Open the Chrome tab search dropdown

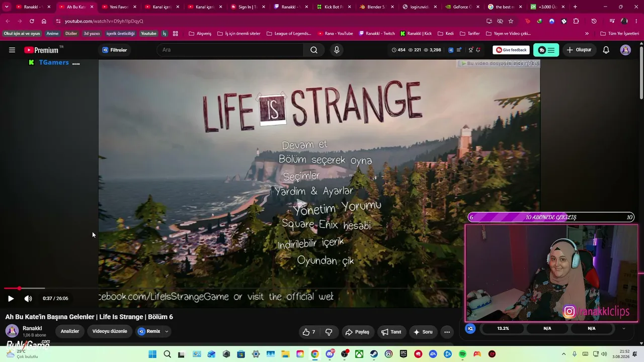pyautogui.click(x=7, y=7)
